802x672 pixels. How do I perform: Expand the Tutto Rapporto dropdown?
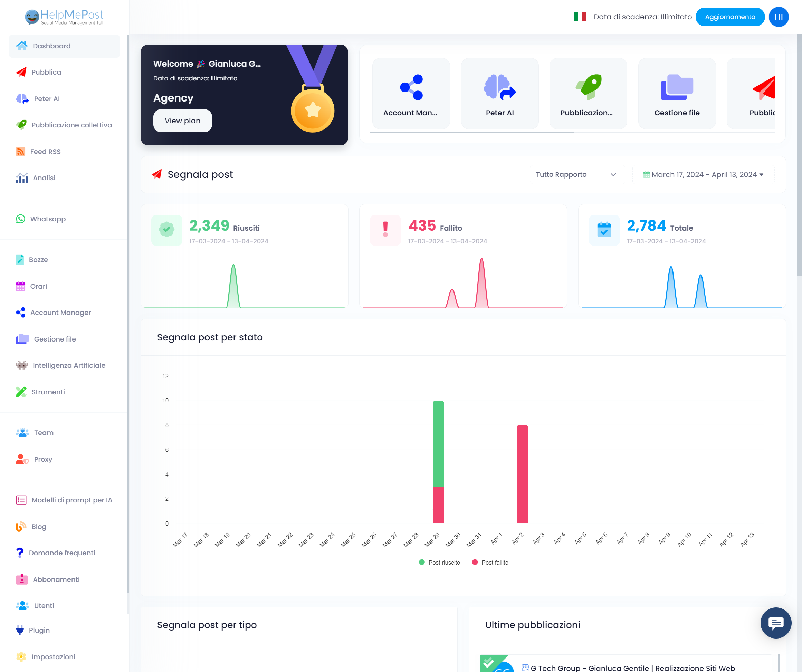(x=575, y=175)
